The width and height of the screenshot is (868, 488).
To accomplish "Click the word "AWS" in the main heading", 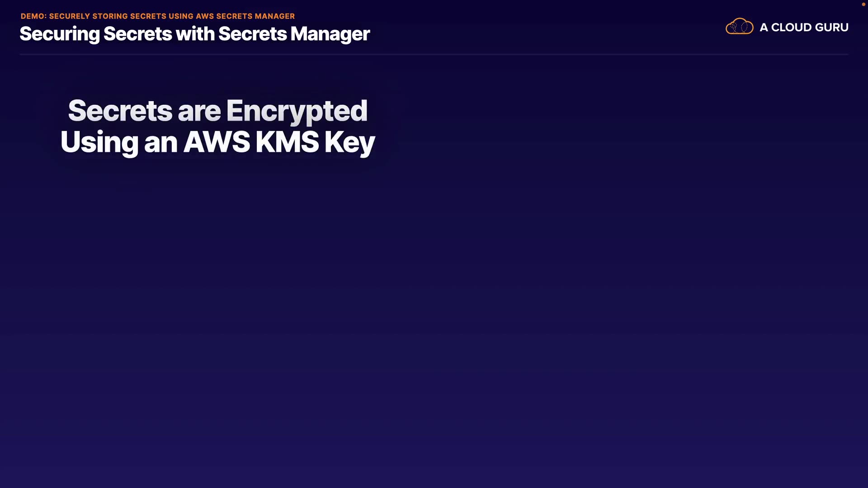I will pos(217,142).
